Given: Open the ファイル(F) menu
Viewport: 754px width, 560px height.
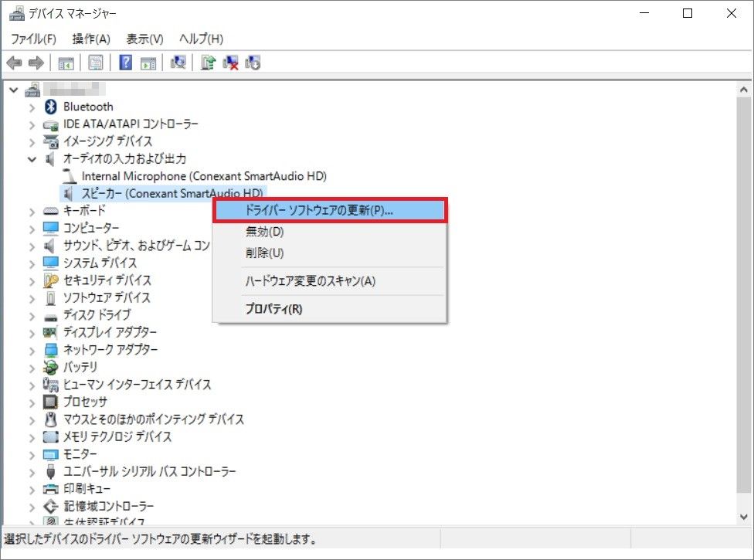Looking at the screenshot, I should point(33,39).
